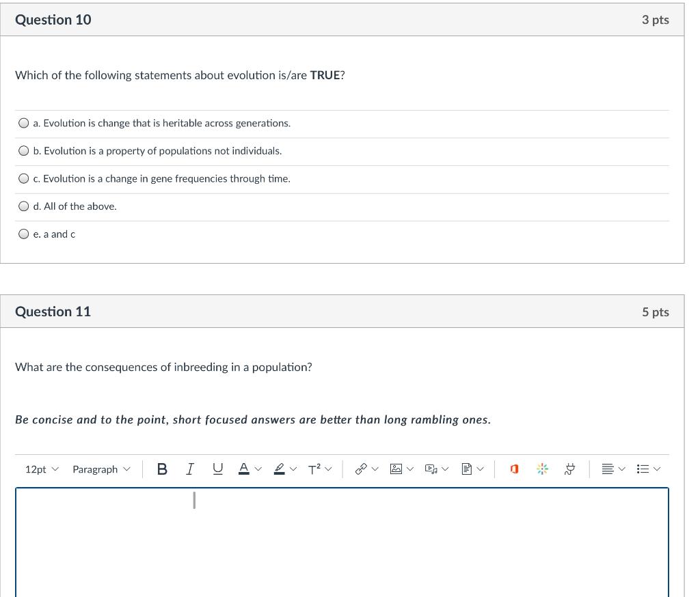Expand the media options arrow
This screenshot has height=597, width=700.
tap(445, 469)
